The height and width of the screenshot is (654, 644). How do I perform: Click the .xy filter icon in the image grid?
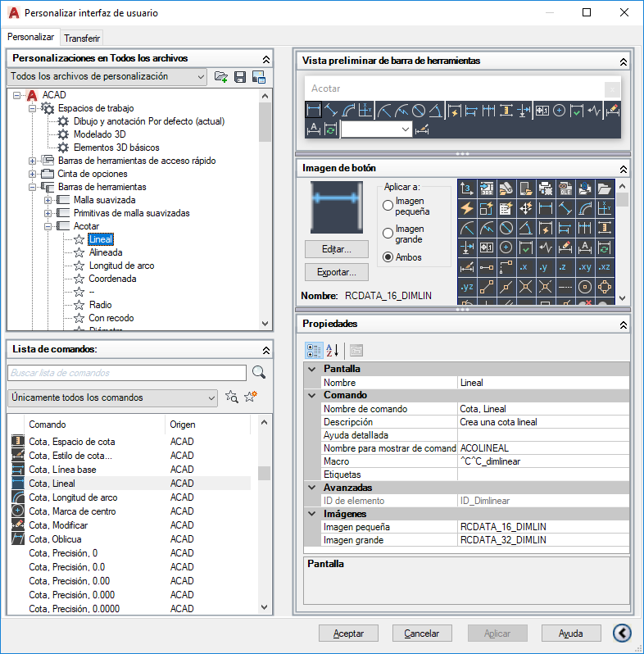pos(585,267)
